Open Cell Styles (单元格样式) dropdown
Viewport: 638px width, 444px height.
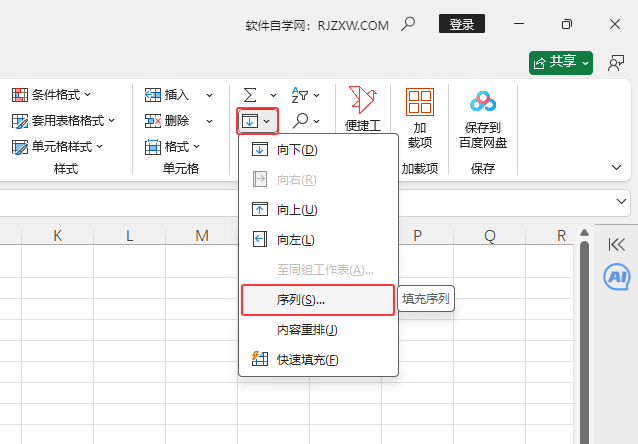point(57,147)
